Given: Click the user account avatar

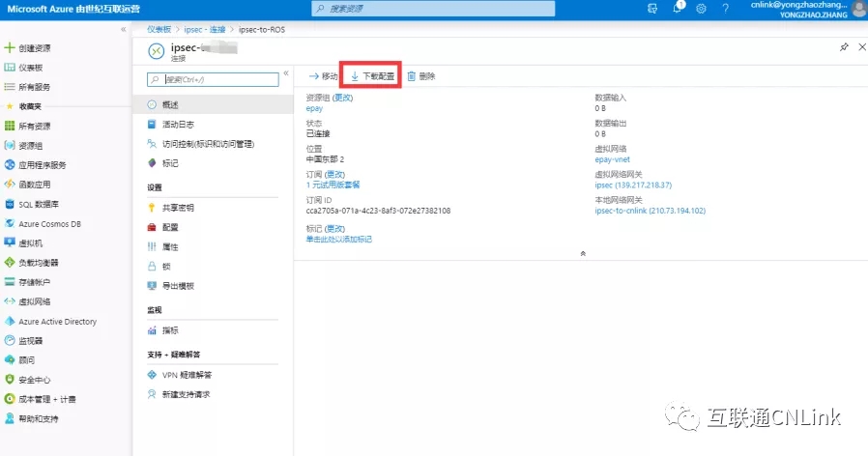Looking at the screenshot, I should coord(859,9).
